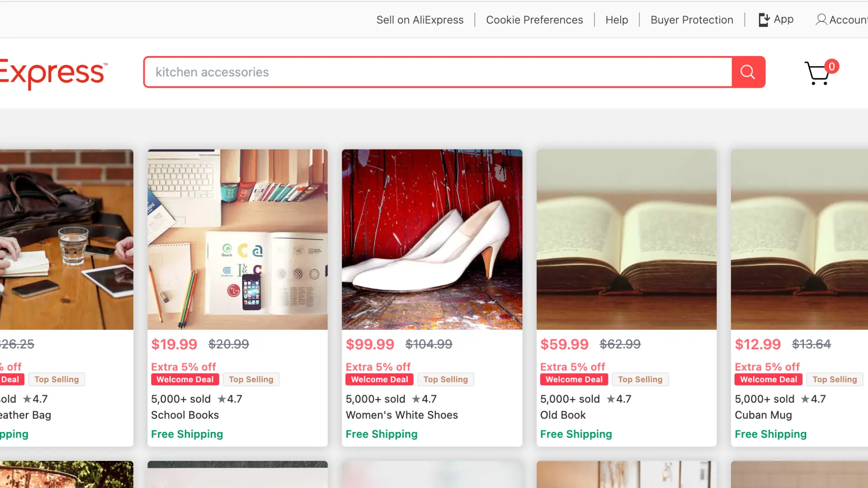Click Free Shipping on Cuban Mug
Image resolution: width=868 pixels, height=488 pixels.
point(770,434)
